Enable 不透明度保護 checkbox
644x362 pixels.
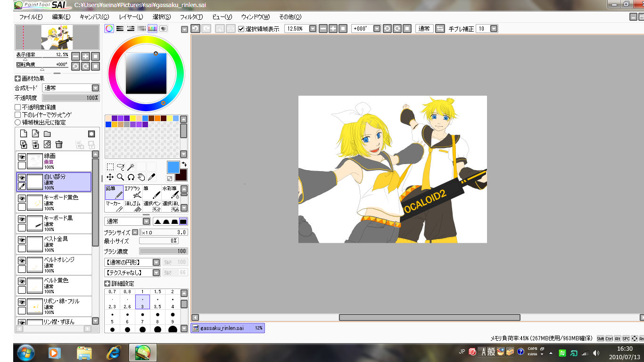[18, 107]
